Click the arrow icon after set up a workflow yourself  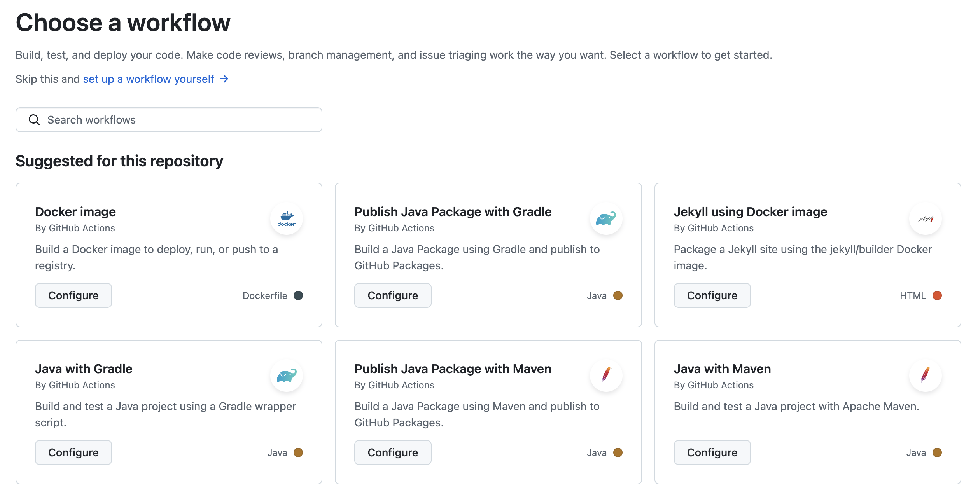(224, 79)
